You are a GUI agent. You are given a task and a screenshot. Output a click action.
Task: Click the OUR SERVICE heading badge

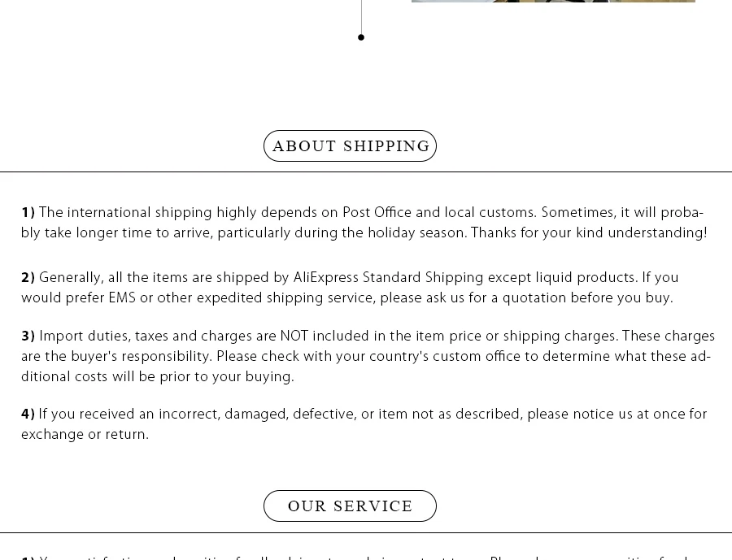[x=350, y=506]
